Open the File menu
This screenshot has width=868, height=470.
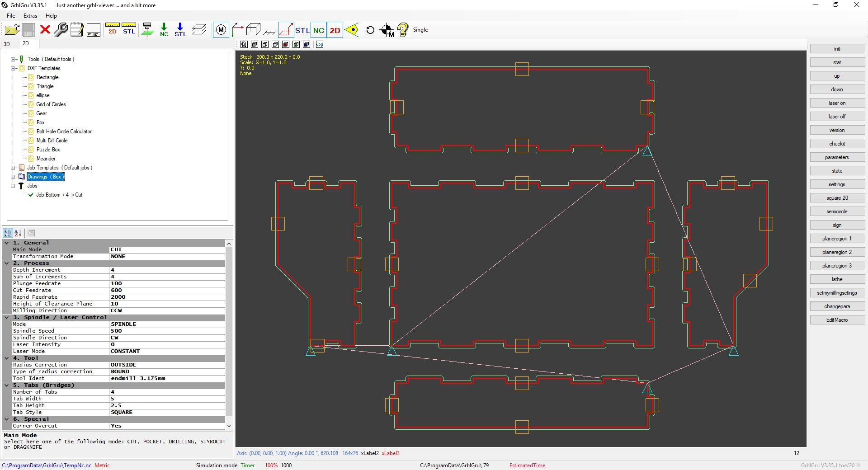(x=11, y=16)
